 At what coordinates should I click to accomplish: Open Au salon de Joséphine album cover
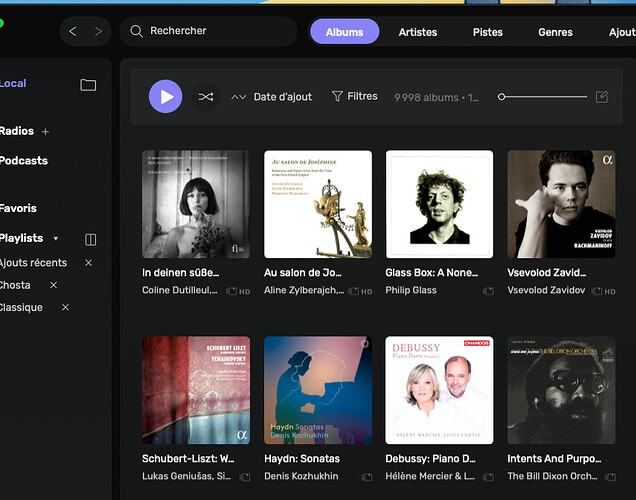pyautogui.click(x=318, y=204)
